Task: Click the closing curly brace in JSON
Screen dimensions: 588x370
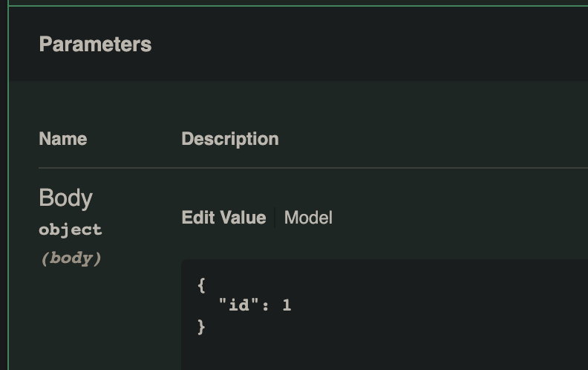Action: [x=201, y=325]
